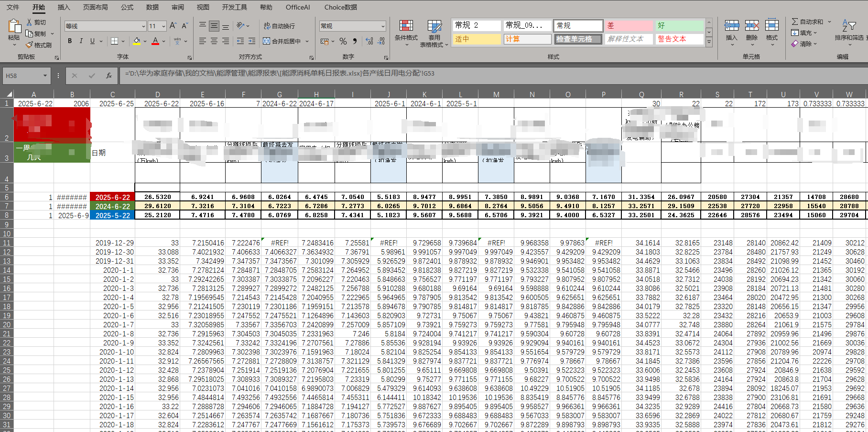Click the Cut (剪切) scissors button

click(36, 22)
